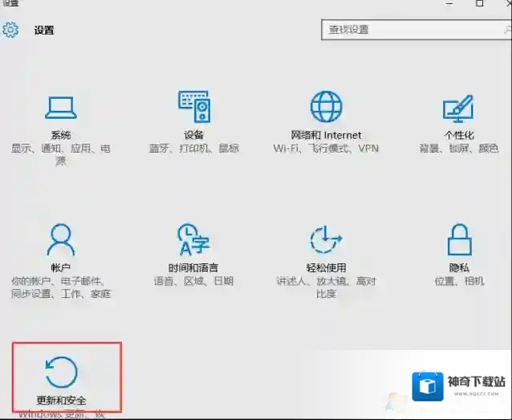This screenshot has height=420, width=512.
Task: Select the 轻松使用 label text
Action: [x=326, y=267]
